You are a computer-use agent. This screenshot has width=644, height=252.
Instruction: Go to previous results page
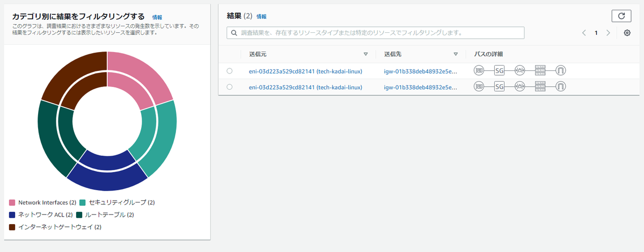point(584,33)
